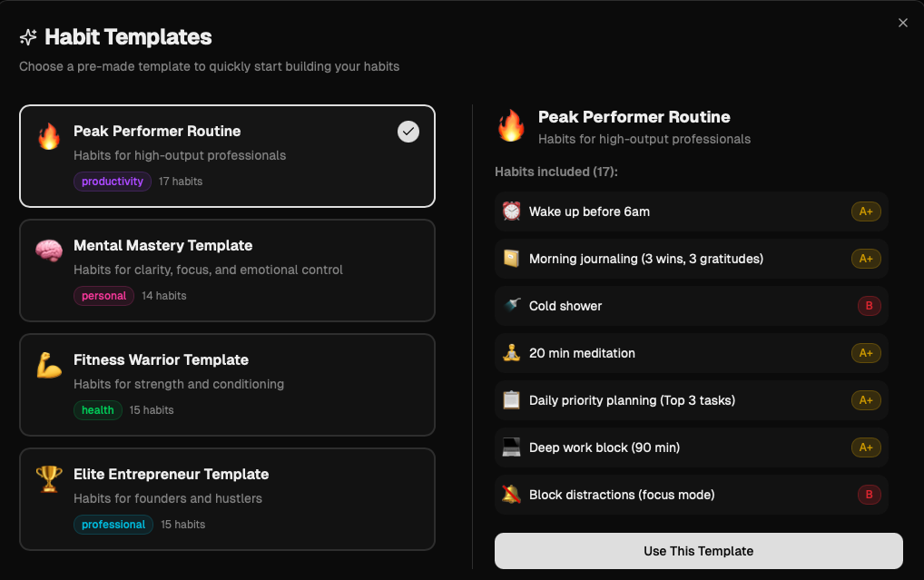This screenshot has height=580, width=924.
Task: Click the laptop icon on Deep work block
Action: click(x=511, y=447)
